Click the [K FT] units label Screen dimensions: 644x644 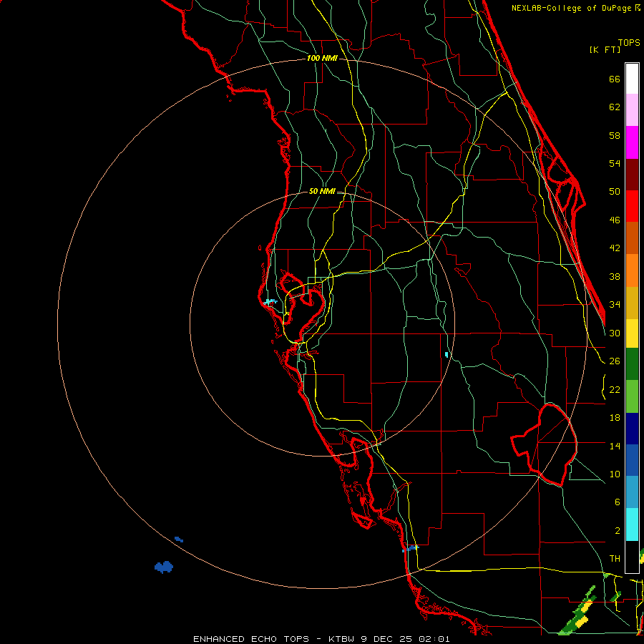[605, 50]
